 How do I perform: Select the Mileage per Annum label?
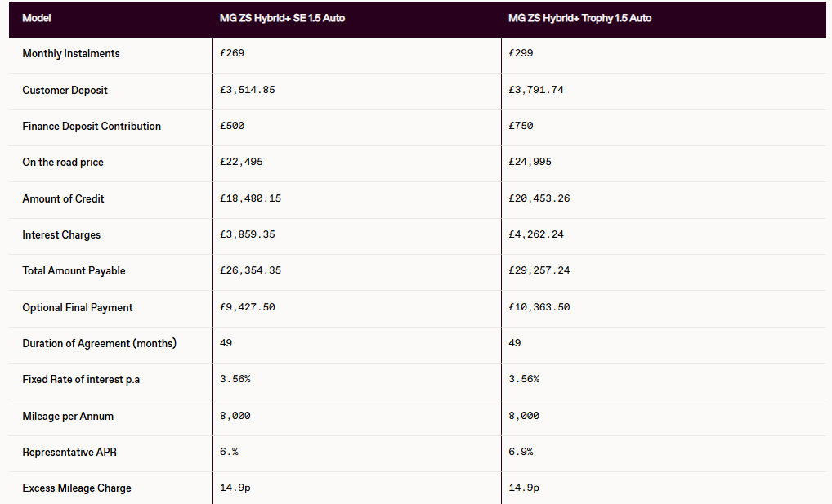tap(68, 417)
